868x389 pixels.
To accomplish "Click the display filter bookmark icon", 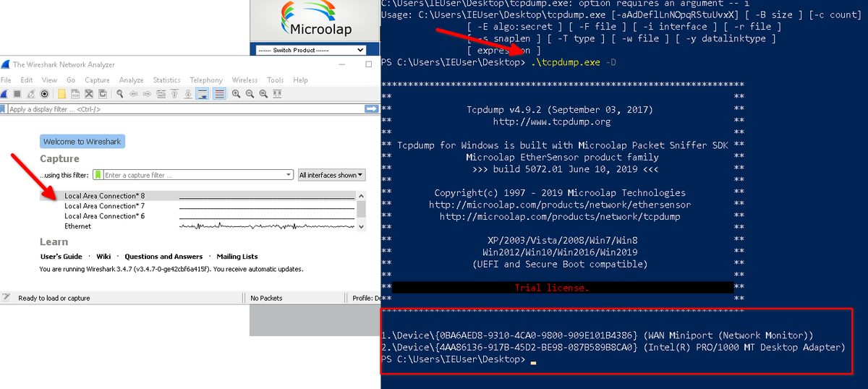I will pyautogui.click(x=3, y=109).
